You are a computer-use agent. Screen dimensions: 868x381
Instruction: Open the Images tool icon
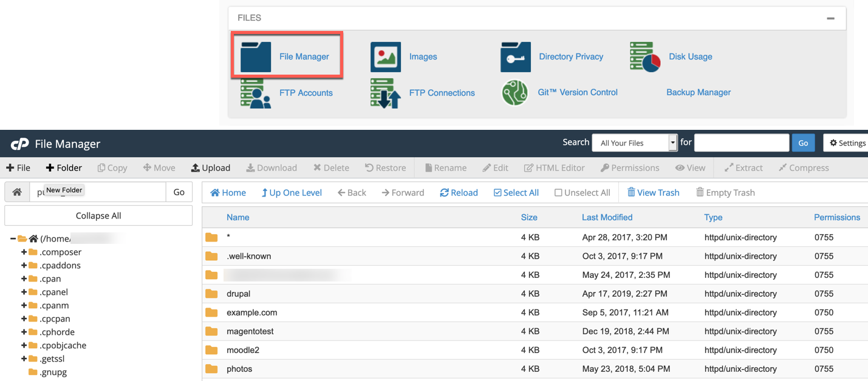[x=386, y=57]
